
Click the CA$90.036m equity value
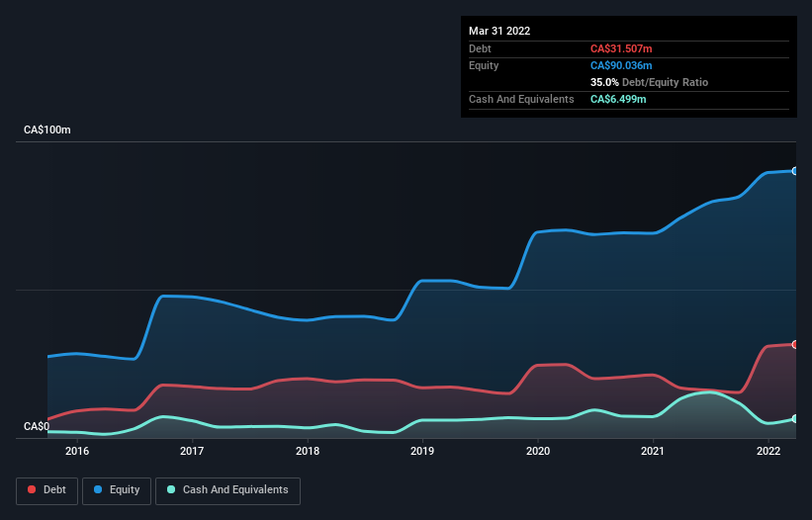coord(621,65)
